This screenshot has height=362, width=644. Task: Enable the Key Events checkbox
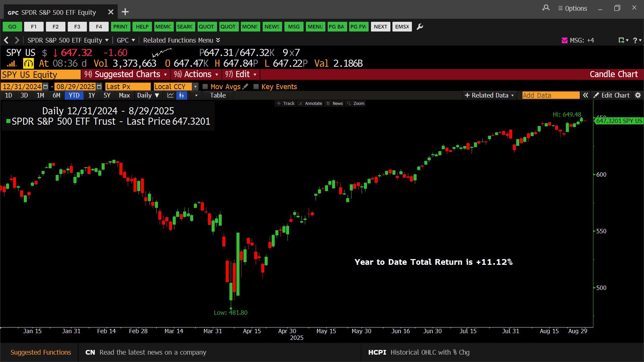256,87
